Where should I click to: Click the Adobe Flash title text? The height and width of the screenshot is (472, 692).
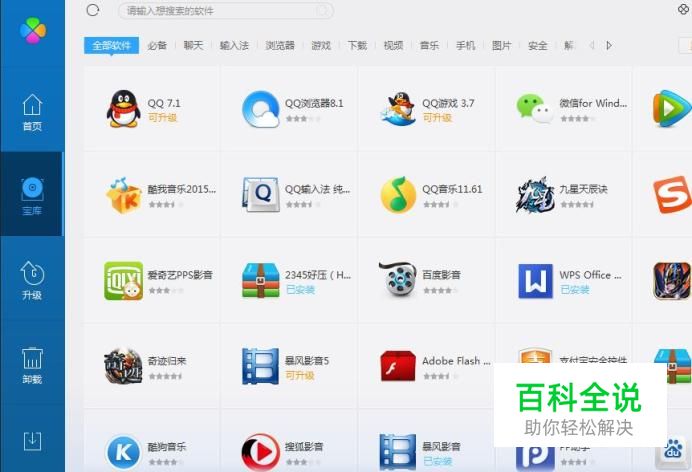tap(456, 361)
